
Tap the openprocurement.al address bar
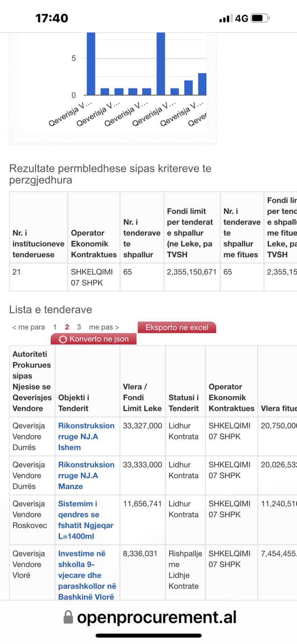point(156,617)
